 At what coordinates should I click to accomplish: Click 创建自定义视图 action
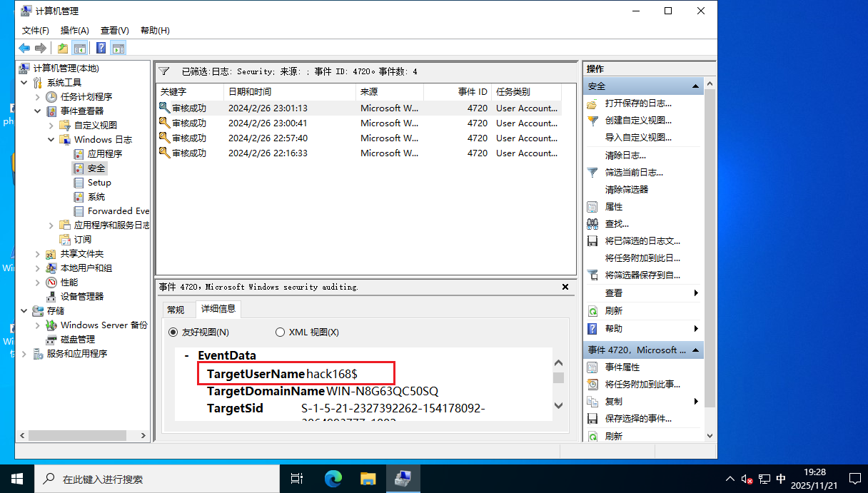(x=638, y=121)
